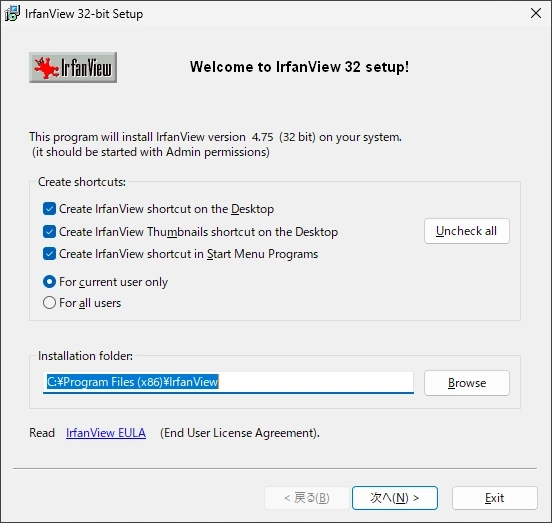Open the Browse folder button
552x523 pixels.
point(467,383)
